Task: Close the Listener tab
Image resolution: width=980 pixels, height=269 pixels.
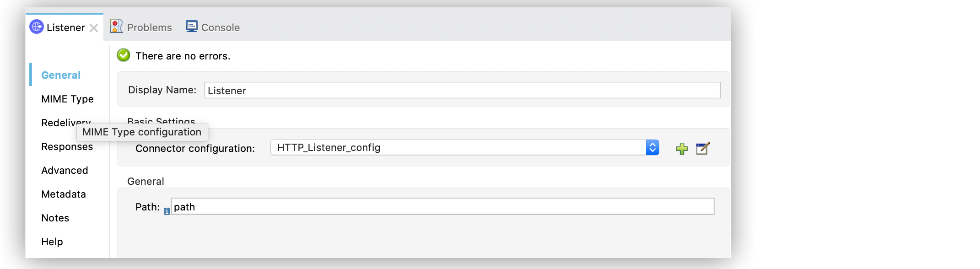Action: (94, 28)
